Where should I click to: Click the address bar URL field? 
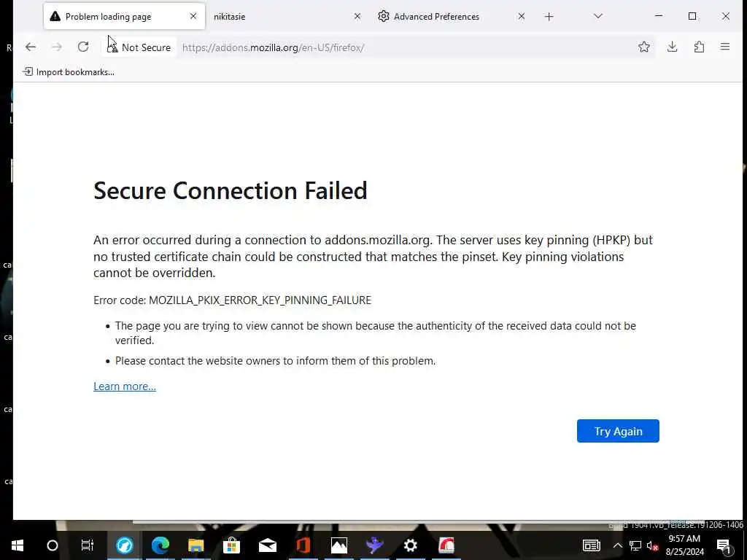[x=401, y=47]
